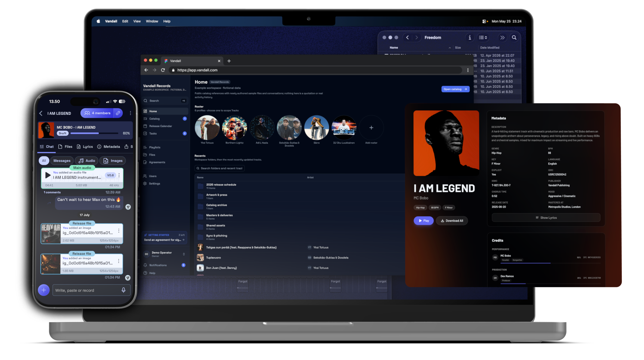Open options for the HEAVY AIR image file
The width and height of the screenshot is (644, 360).
119,231
